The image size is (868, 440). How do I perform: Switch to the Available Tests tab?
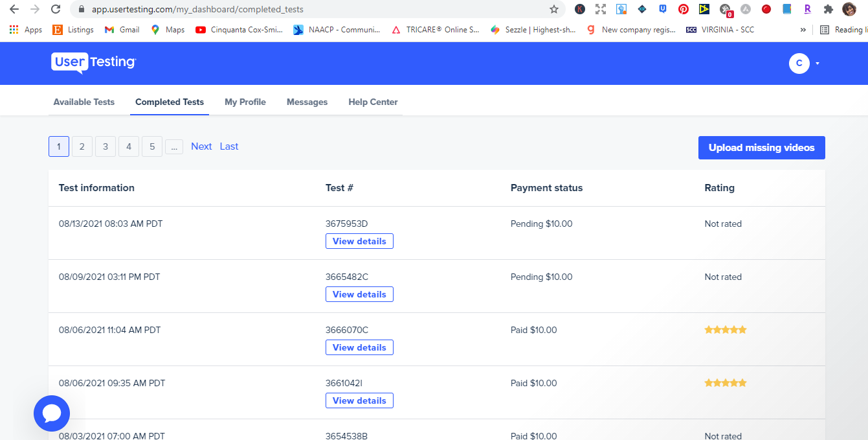tap(84, 102)
